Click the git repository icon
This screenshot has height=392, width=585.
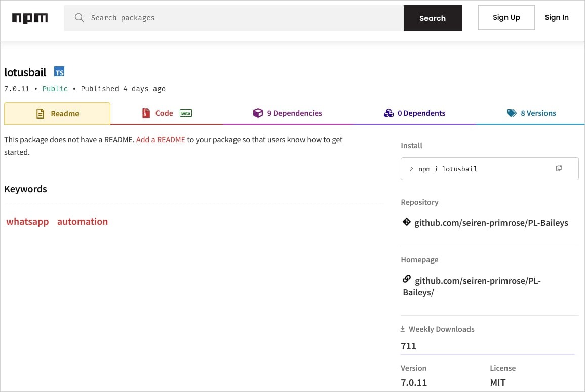(x=406, y=222)
